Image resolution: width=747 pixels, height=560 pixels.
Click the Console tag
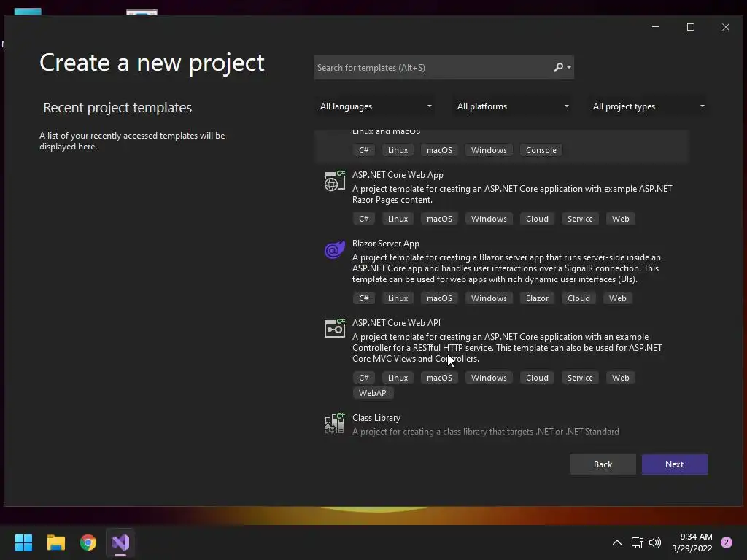[541, 150]
